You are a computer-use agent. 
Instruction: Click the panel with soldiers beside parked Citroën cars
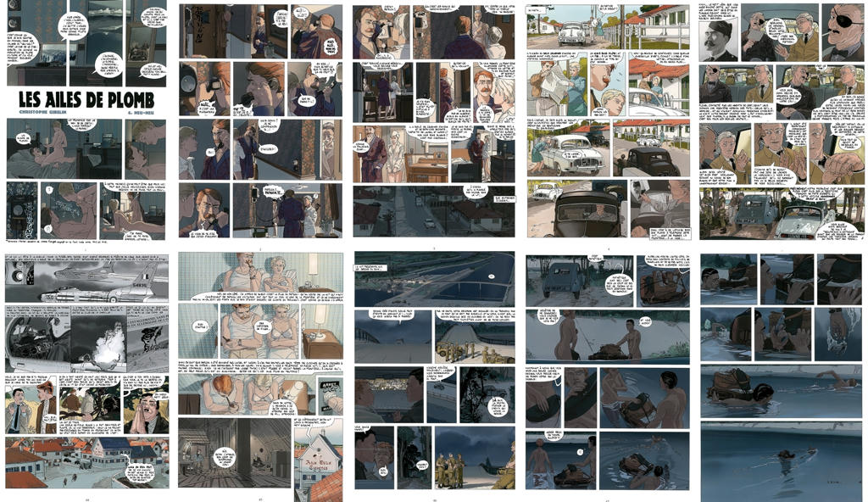coord(780,212)
